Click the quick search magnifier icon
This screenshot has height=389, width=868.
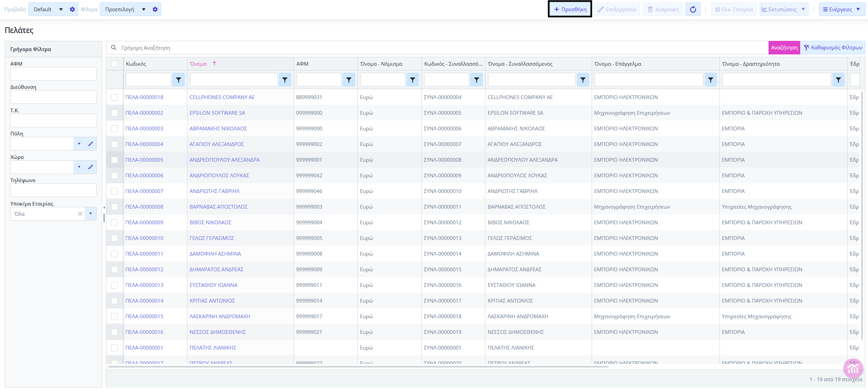tap(114, 48)
